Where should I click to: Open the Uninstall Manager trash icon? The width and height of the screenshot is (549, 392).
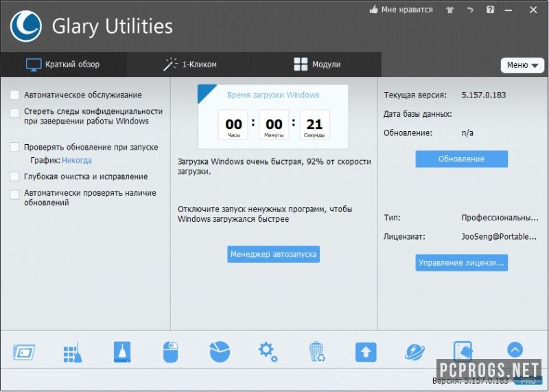coord(317,351)
